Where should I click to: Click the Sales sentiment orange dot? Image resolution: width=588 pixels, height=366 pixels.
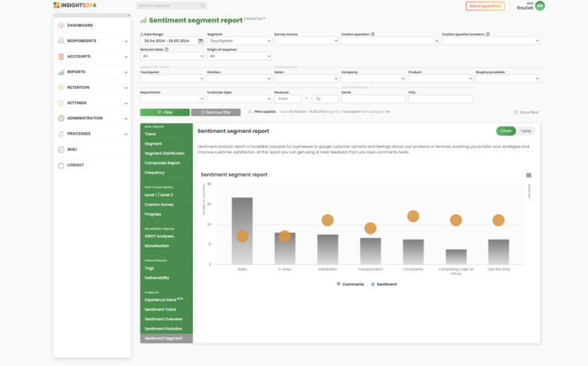pyautogui.click(x=242, y=236)
